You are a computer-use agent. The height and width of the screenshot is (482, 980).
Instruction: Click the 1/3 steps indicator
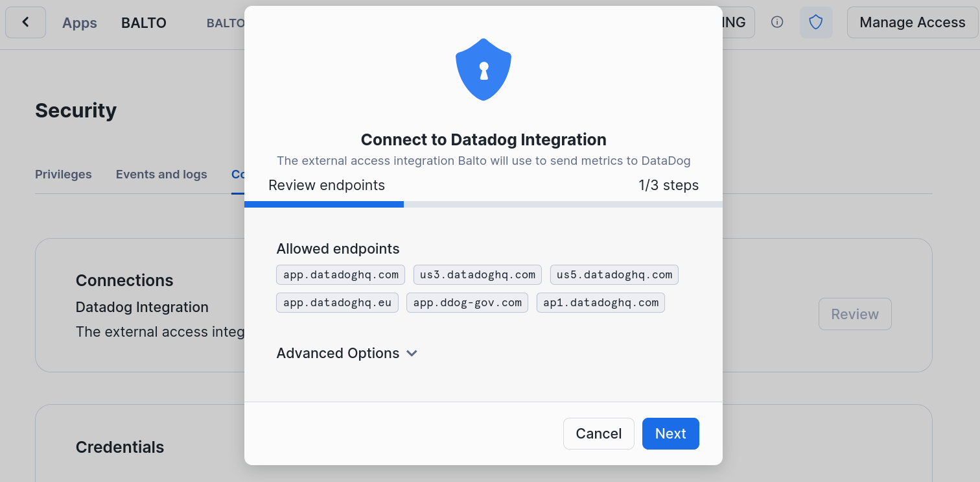tap(669, 186)
